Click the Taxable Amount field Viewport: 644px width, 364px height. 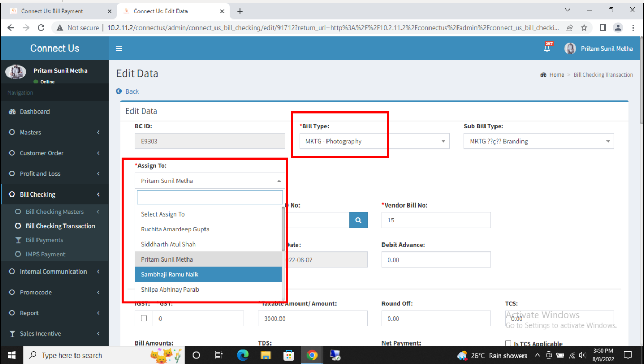(x=313, y=319)
